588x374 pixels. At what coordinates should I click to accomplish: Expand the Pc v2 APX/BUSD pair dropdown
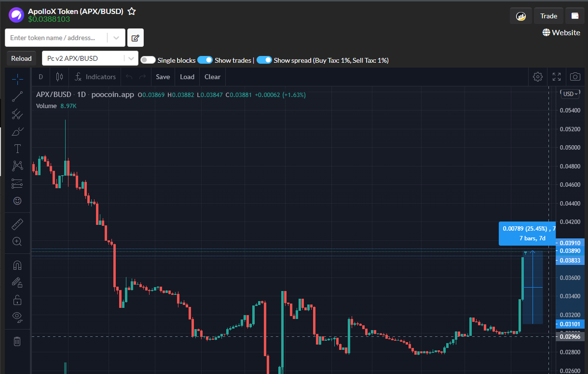[131, 58]
